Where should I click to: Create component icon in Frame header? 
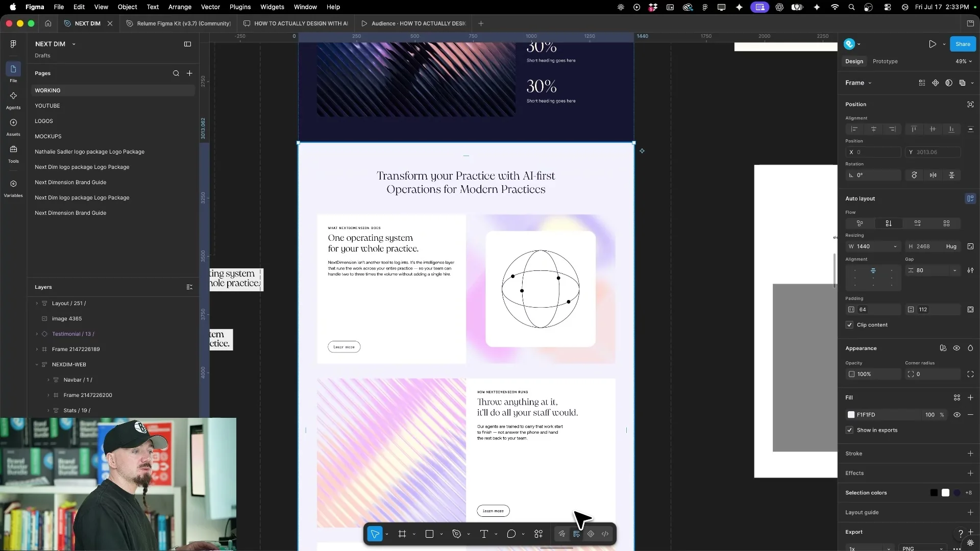point(935,83)
